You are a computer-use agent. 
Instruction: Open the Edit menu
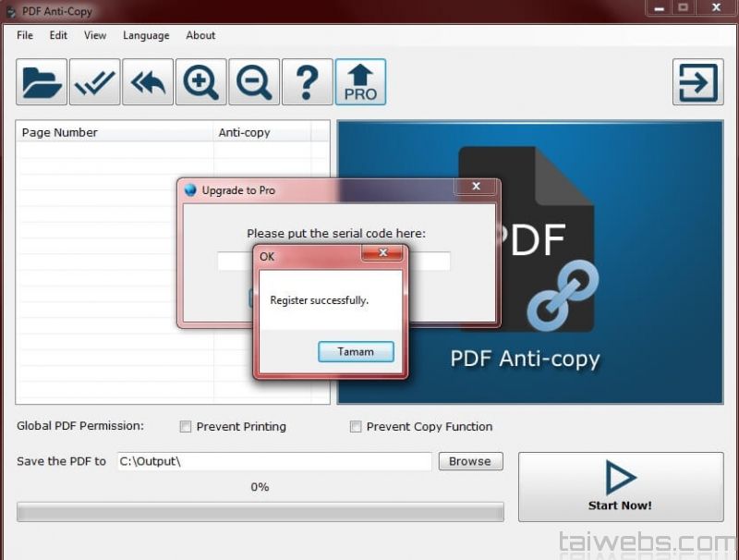click(58, 35)
